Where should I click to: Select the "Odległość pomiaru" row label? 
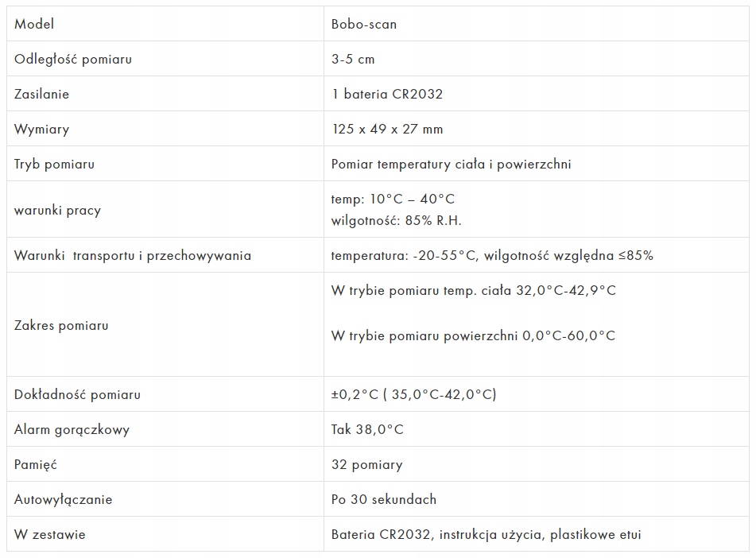[73, 59]
